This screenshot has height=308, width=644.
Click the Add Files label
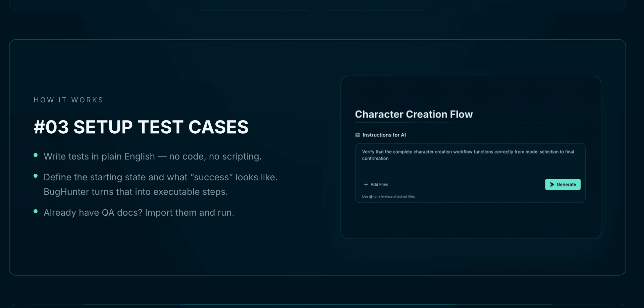coord(379,184)
